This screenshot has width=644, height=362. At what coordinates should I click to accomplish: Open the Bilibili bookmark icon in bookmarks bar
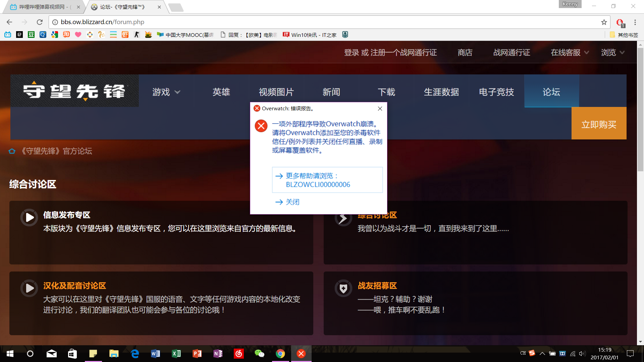[8, 35]
